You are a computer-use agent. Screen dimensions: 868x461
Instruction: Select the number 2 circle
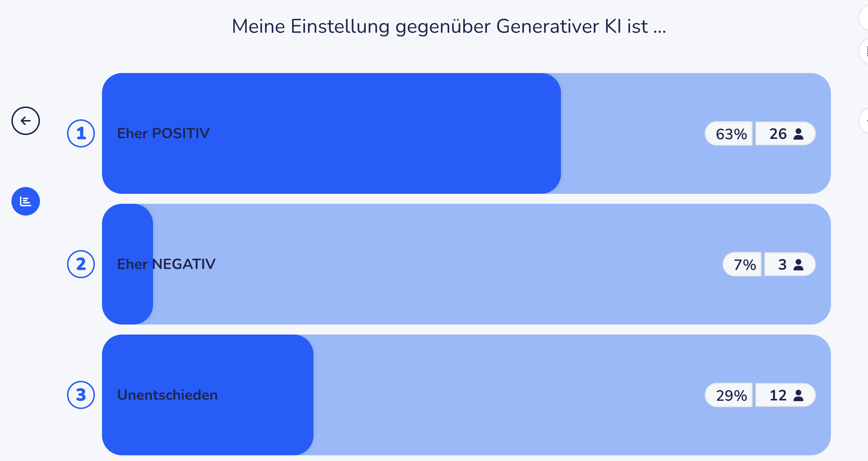tap(81, 264)
